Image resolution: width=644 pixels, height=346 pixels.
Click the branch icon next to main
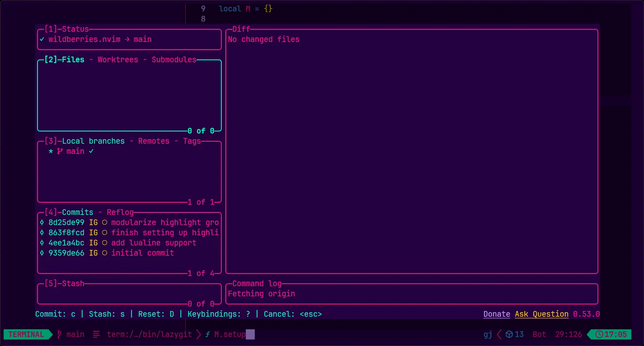click(x=60, y=151)
